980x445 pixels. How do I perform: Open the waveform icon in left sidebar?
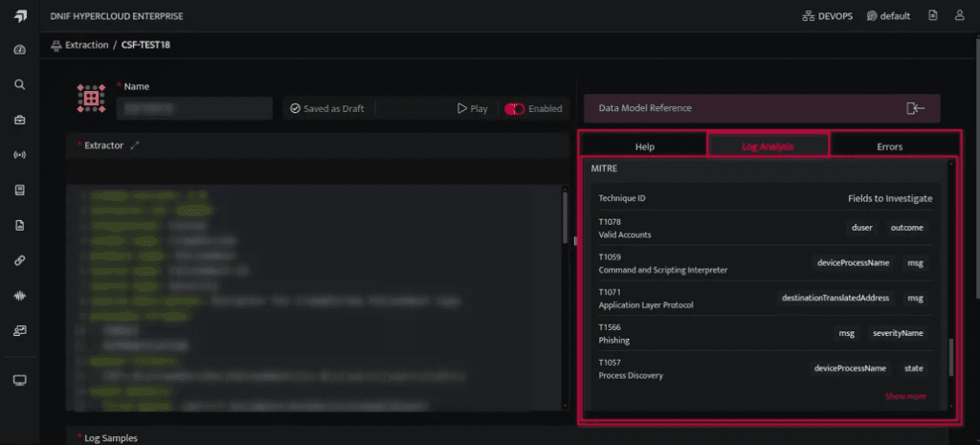(x=19, y=296)
